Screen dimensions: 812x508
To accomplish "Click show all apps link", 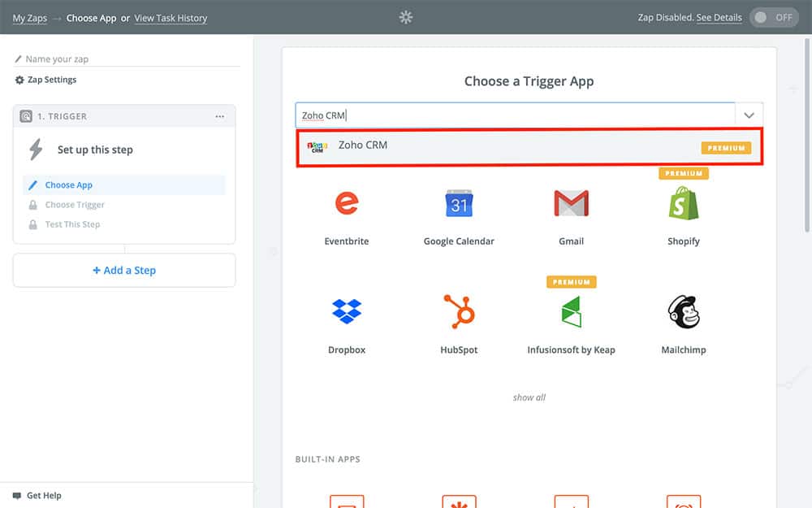I will (529, 397).
